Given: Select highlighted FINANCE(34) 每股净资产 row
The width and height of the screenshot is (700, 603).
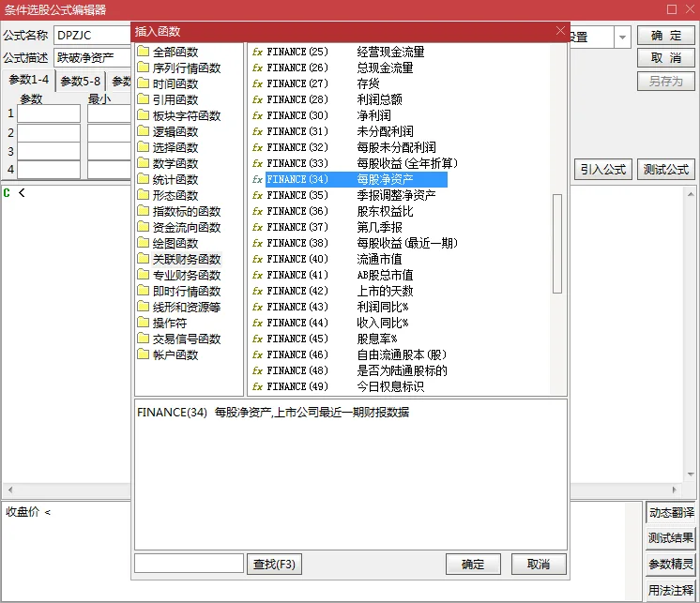Looking at the screenshot, I should (x=357, y=179).
